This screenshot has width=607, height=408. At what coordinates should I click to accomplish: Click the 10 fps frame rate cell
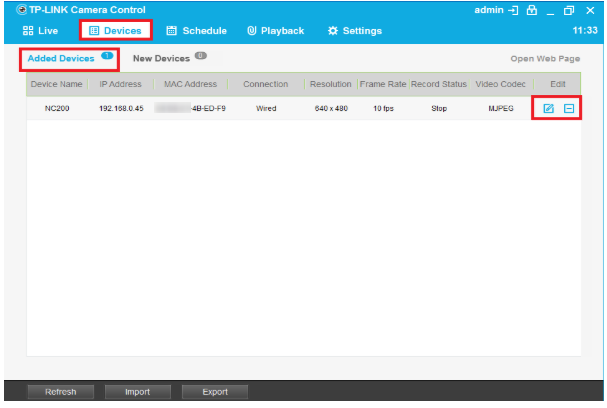[383, 108]
